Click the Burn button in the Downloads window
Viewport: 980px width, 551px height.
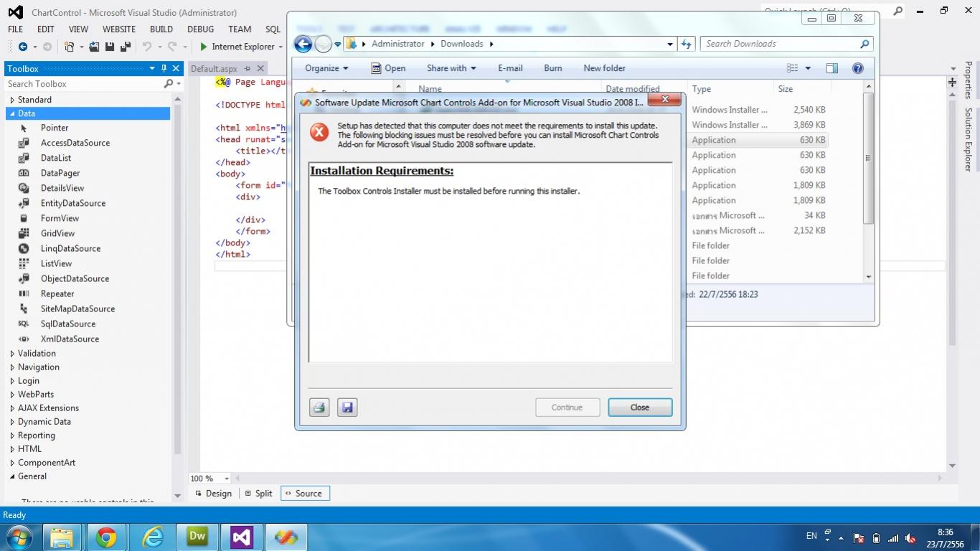click(x=553, y=68)
